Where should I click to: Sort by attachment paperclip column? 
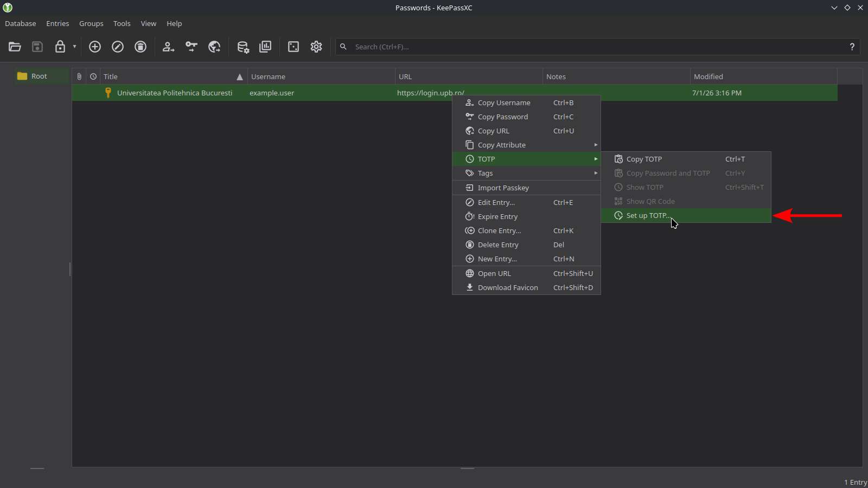[x=79, y=76]
